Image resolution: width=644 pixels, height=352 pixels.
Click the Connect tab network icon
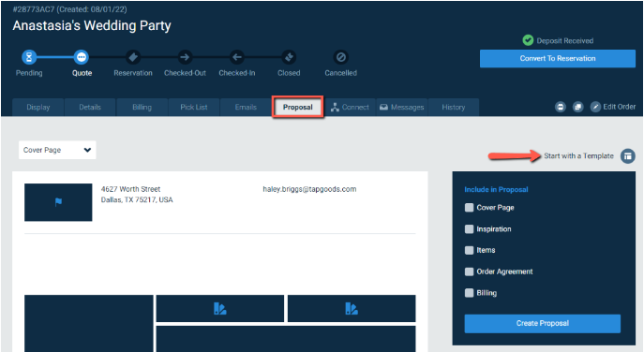click(x=335, y=108)
